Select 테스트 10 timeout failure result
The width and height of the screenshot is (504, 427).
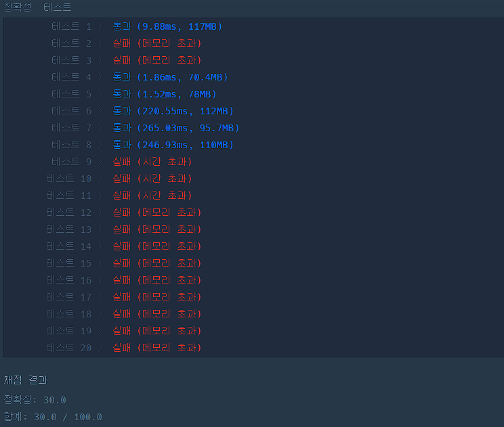pos(152,179)
